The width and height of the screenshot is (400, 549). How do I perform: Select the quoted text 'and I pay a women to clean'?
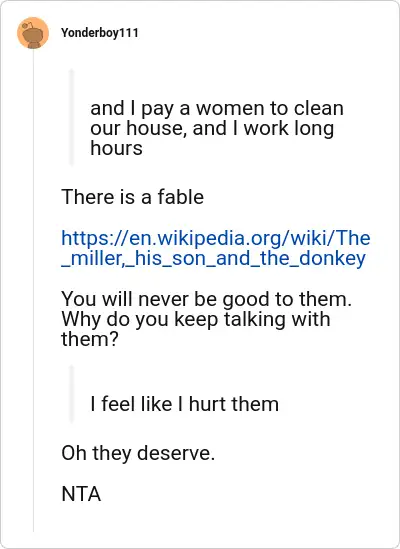pyautogui.click(x=217, y=108)
